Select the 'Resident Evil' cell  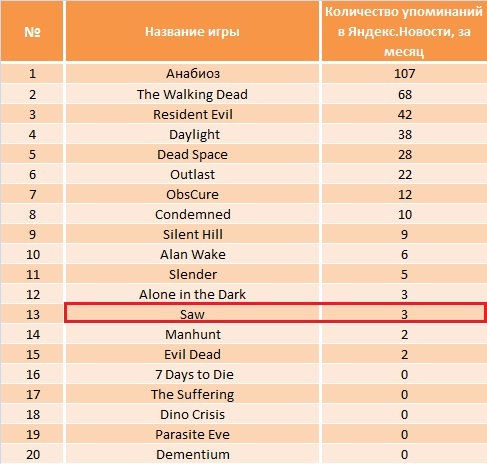tap(192, 114)
